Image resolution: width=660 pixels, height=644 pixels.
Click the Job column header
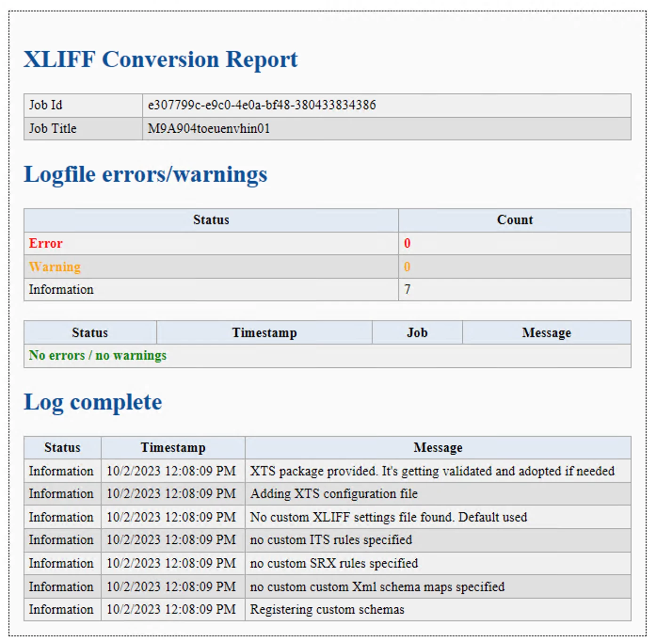pos(417,333)
